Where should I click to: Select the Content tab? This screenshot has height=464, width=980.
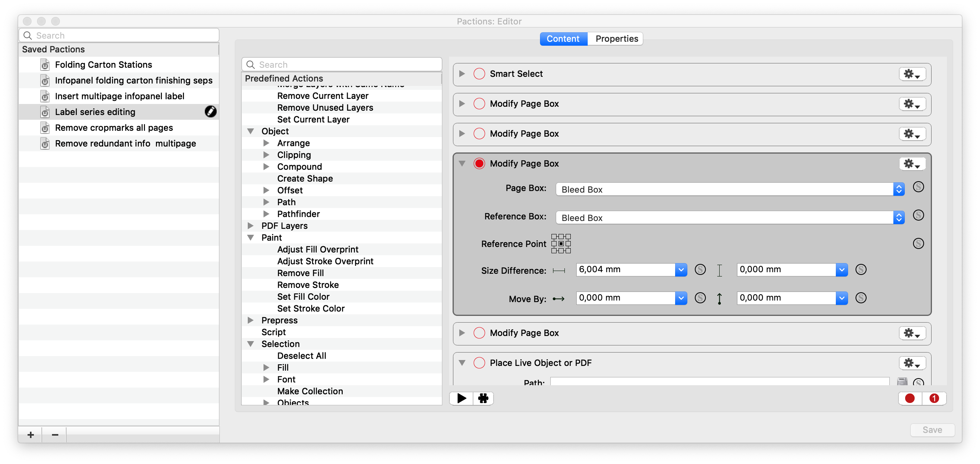563,39
